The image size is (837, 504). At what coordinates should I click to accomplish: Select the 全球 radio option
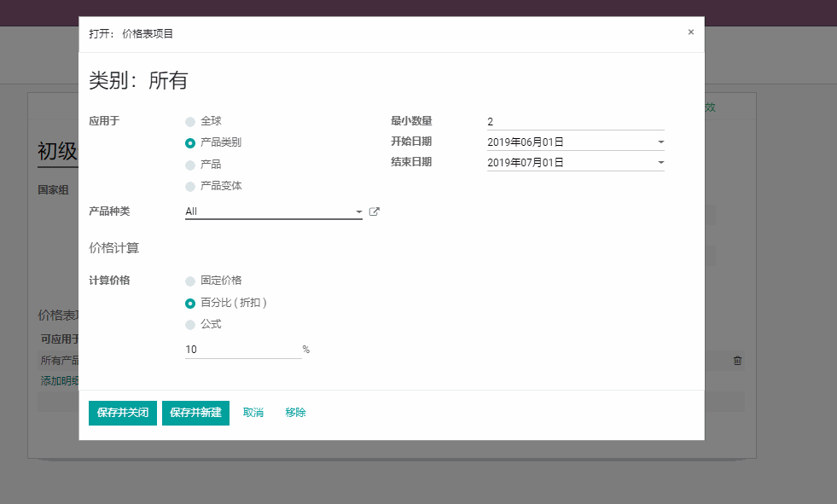click(x=190, y=122)
